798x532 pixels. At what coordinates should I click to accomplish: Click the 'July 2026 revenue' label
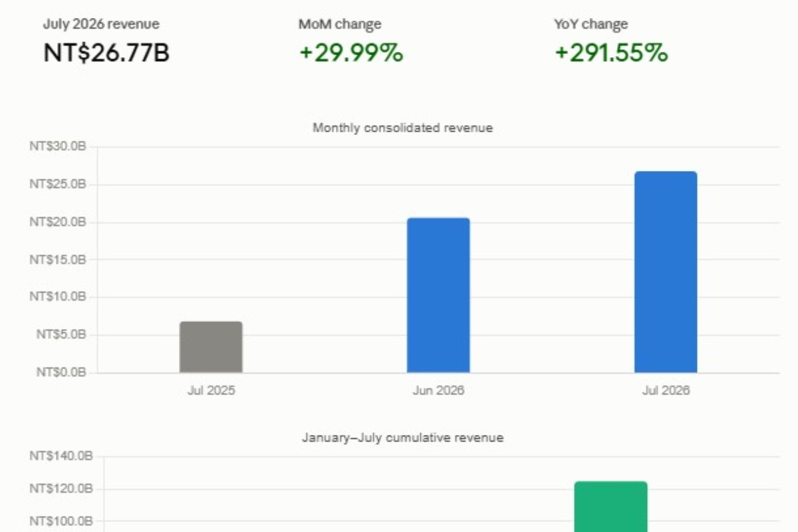pyautogui.click(x=101, y=25)
